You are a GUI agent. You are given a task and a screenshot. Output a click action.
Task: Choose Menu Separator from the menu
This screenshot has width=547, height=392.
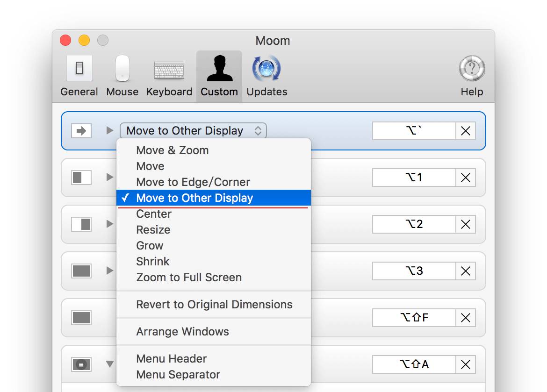(178, 375)
